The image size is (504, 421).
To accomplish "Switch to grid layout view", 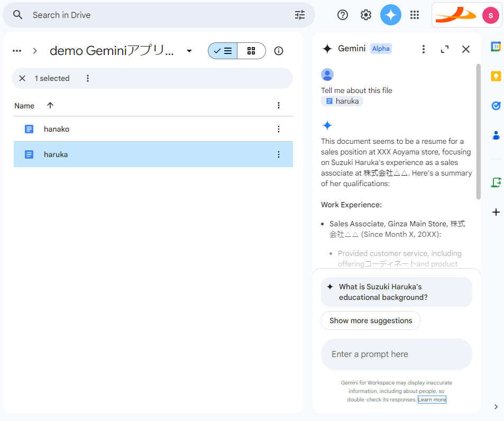I will click(251, 51).
